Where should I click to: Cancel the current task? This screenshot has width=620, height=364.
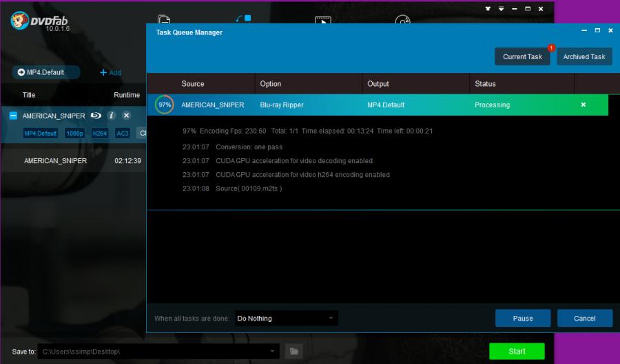click(x=585, y=318)
